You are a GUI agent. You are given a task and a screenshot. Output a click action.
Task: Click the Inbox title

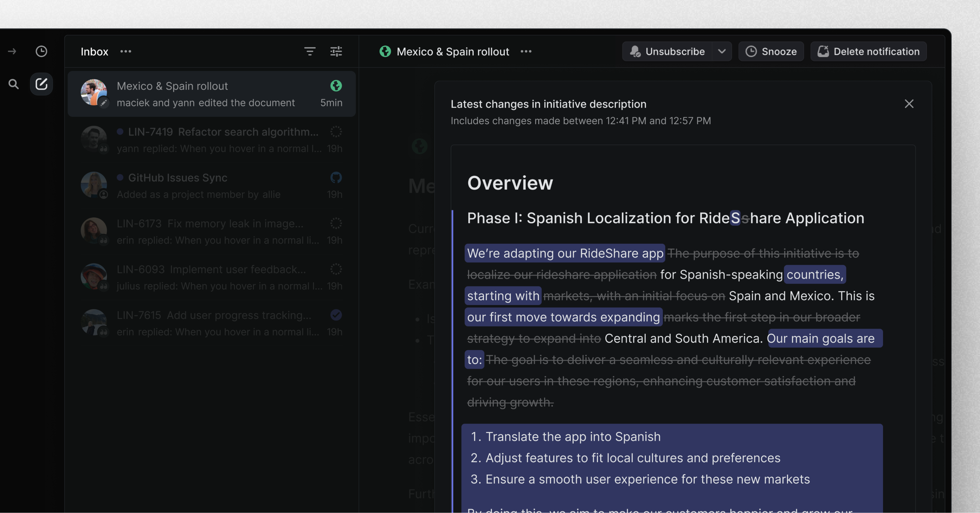click(94, 51)
